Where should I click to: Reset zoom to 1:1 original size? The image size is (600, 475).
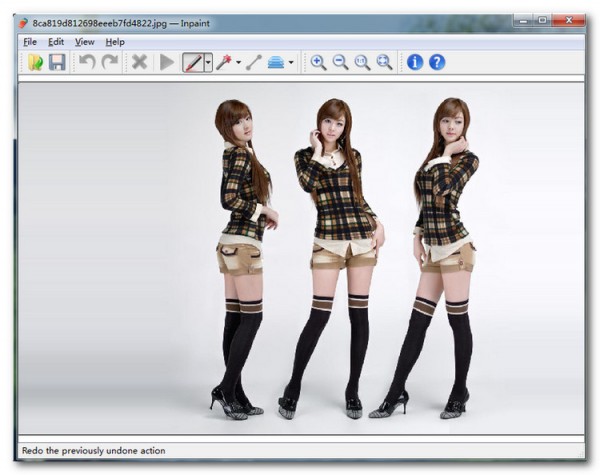(362, 62)
